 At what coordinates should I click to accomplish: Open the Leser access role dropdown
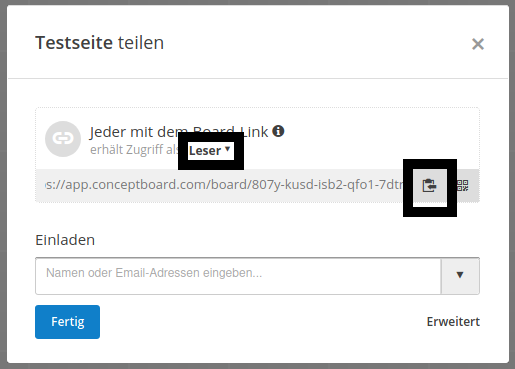click(210, 151)
